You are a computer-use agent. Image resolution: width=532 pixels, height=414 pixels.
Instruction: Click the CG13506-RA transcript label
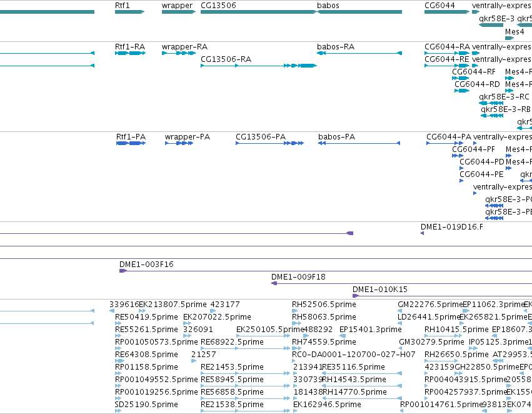(226, 59)
